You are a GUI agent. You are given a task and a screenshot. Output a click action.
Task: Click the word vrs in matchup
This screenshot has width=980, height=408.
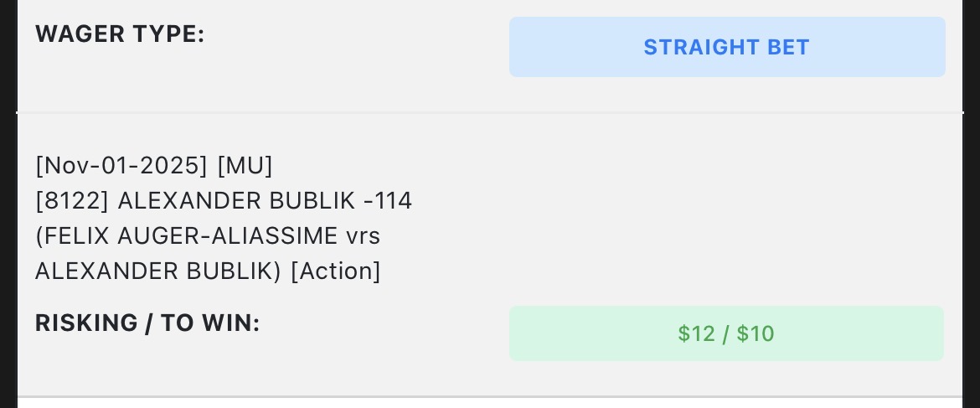[x=363, y=236]
